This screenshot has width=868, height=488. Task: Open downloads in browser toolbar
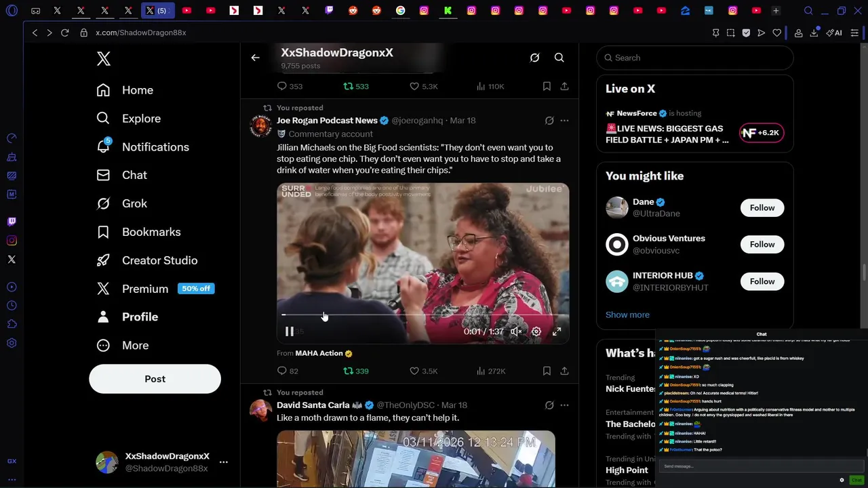pos(814,33)
